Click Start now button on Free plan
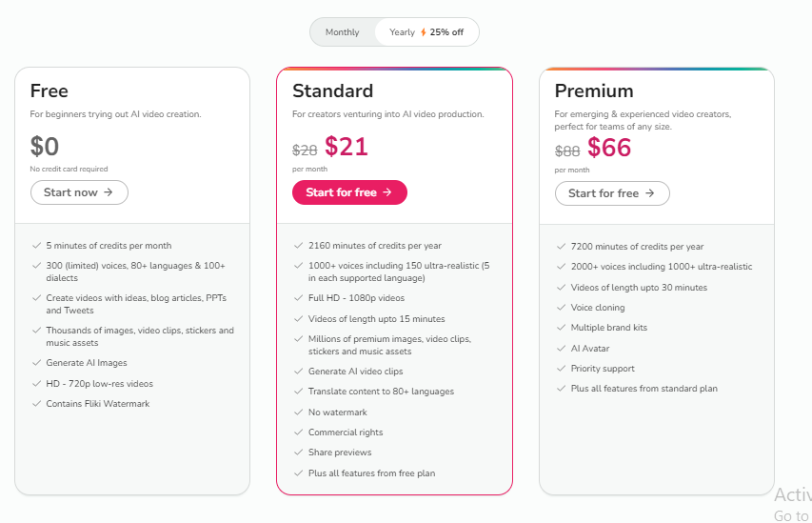The width and height of the screenshot is (812, 523). click(79, 192)
